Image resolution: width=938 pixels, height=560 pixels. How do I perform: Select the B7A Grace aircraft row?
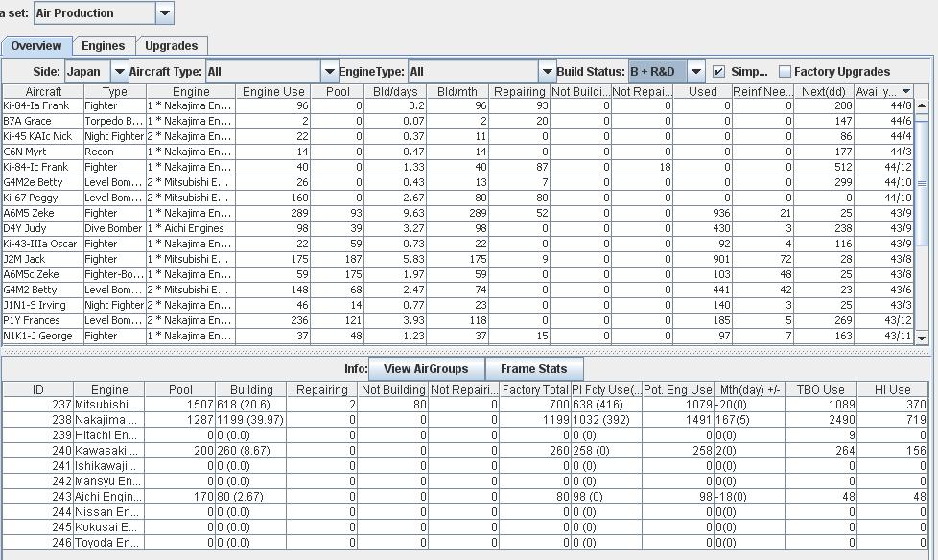(x=458, y=121)
